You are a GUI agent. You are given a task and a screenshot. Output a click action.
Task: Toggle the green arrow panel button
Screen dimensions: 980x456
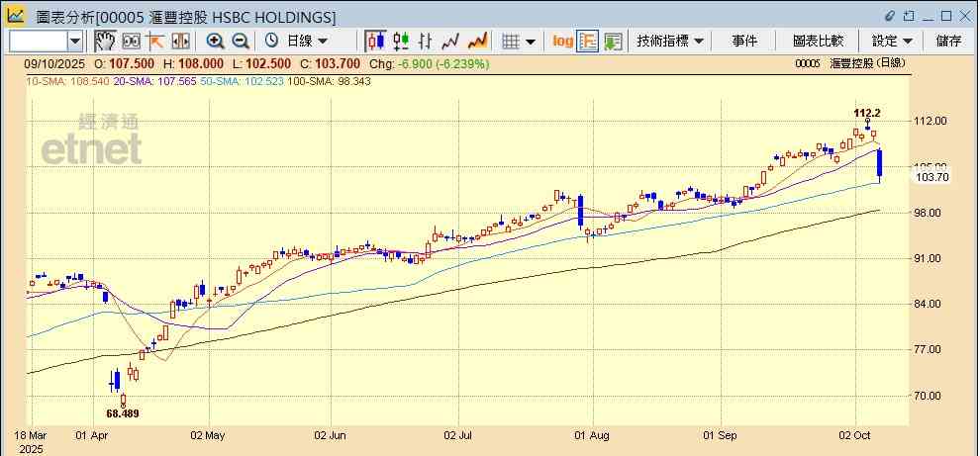coord(613,41)
